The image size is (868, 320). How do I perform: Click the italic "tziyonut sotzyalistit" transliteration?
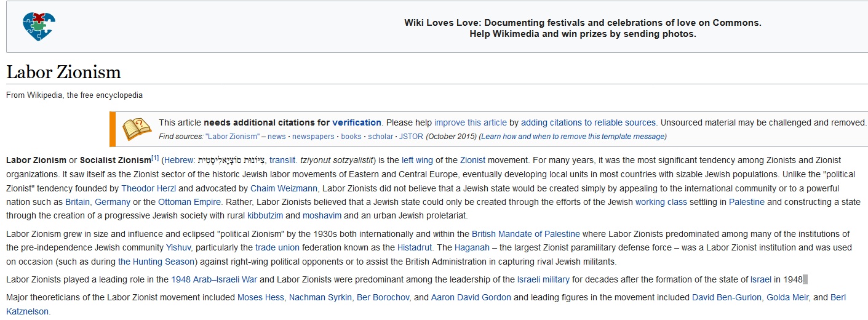tap(337, 161)
